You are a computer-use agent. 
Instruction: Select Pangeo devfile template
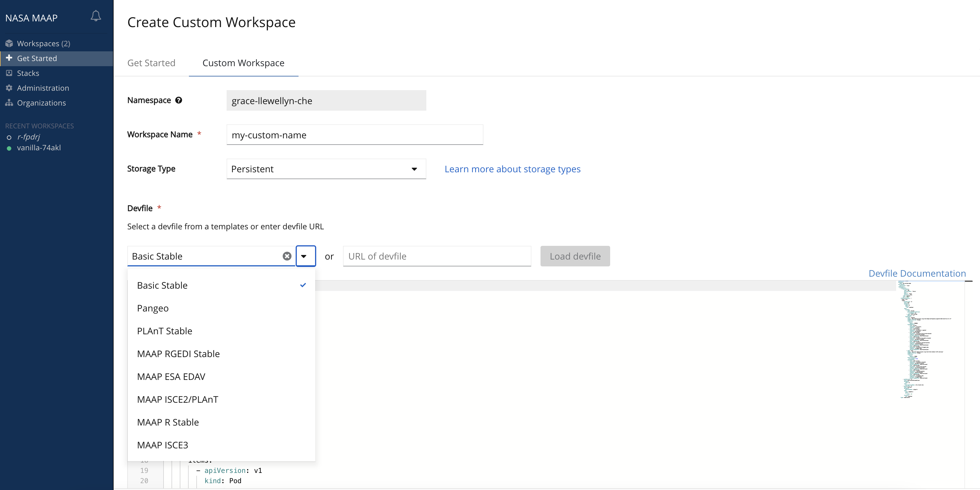click(x=221, y=308)
